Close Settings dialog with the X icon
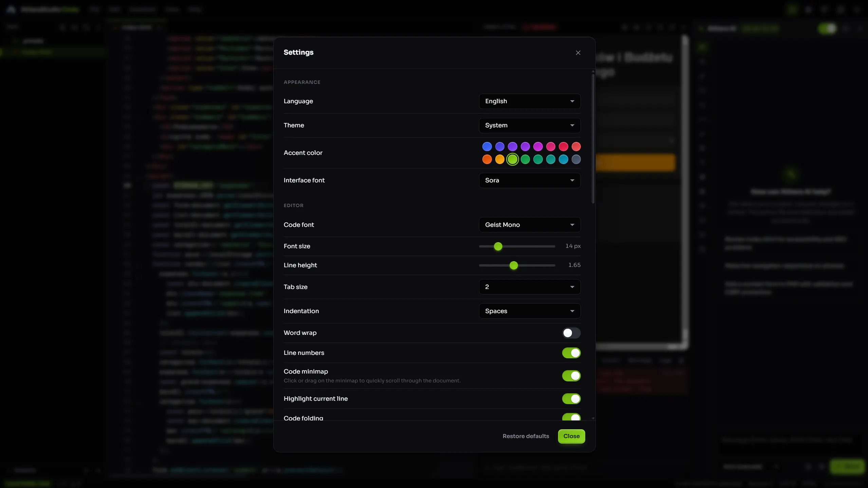The image size is (868, 488). coord(578,53)
